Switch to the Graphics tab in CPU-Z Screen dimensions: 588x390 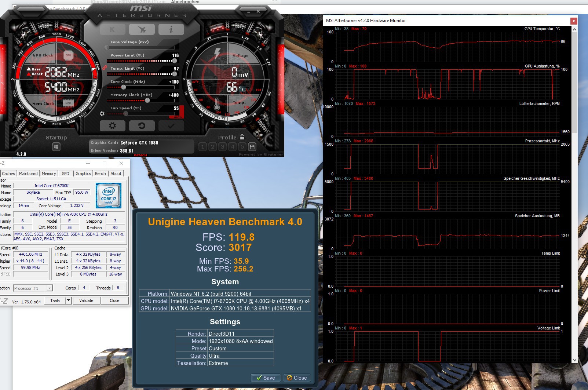click(83, 174)
